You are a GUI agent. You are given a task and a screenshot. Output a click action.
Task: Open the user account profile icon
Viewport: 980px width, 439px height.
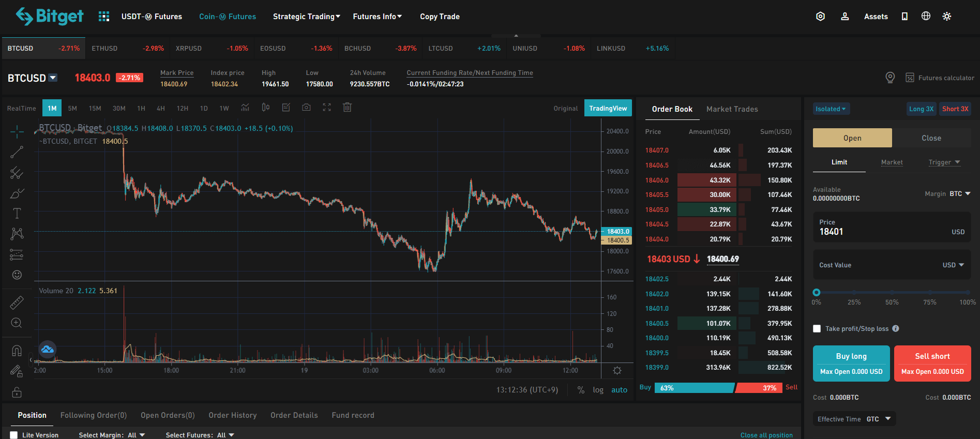click(845, 17)
